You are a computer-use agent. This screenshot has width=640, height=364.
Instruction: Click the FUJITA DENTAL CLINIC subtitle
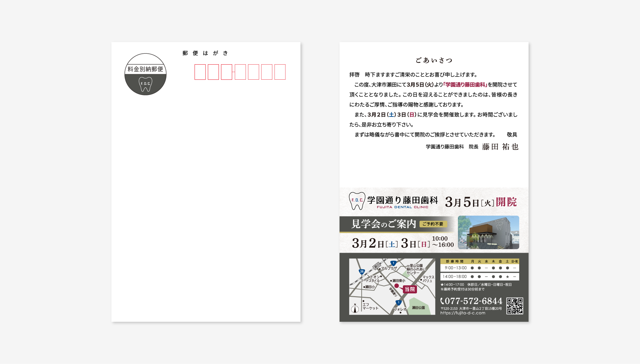[x=403, y=207]
